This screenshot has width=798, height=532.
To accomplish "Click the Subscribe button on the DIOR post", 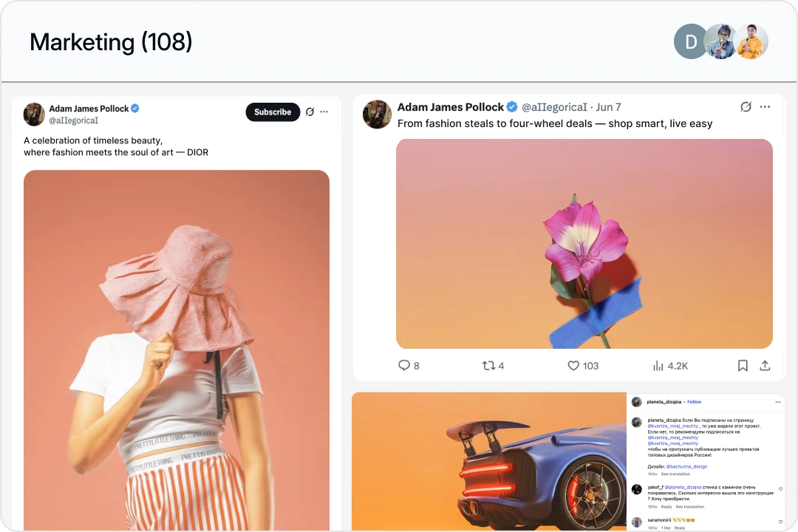I will (x=272, y=112).
